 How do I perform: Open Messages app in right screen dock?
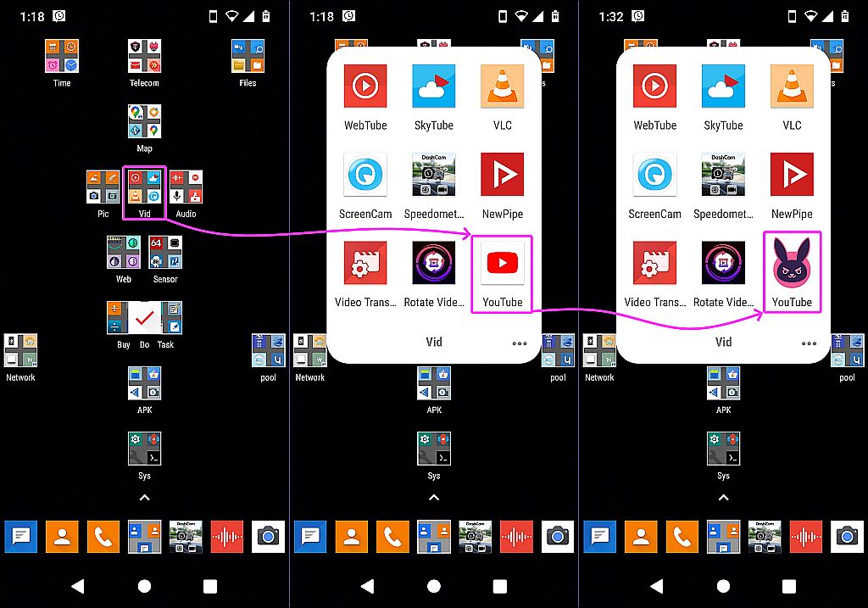[599, 537]
